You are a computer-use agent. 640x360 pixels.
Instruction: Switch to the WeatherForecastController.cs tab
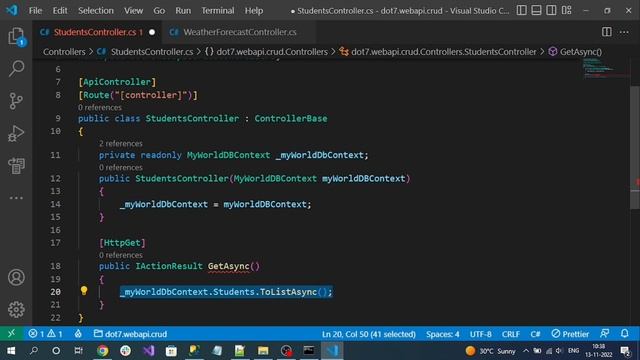point(240,32)
